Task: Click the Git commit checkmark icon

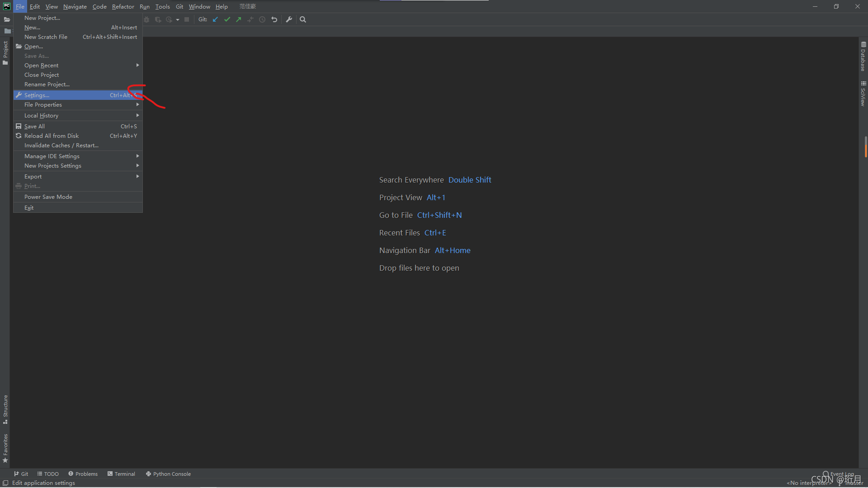Action: click(x=227, y=19)
